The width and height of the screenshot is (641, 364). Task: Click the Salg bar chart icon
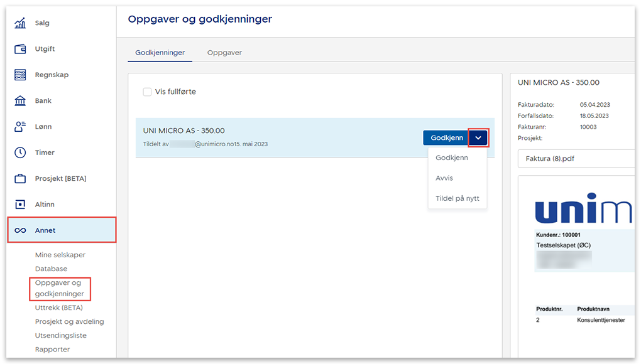pyautogui.click(x=20, y=23)
